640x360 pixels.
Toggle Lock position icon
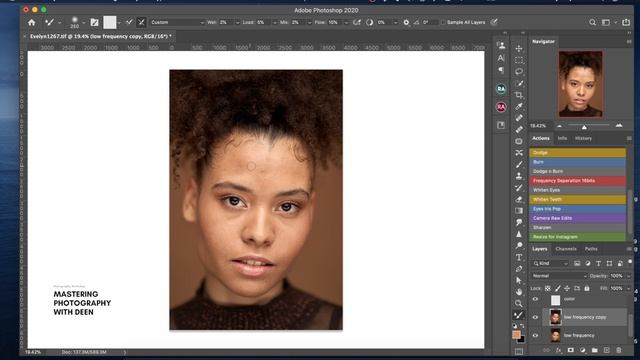point(567,288)
